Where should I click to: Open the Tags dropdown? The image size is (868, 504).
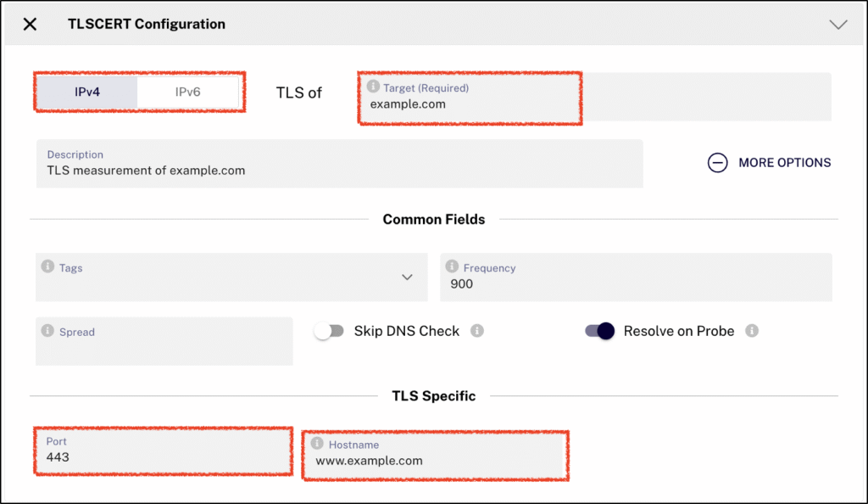407,277
